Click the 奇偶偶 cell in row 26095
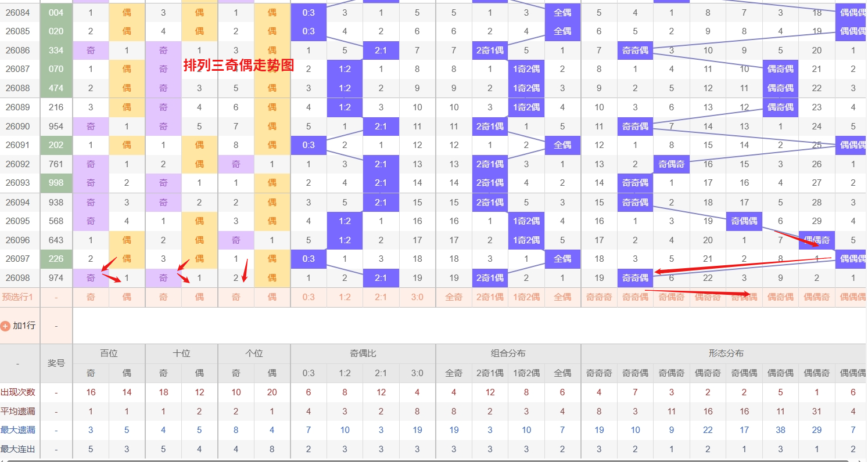Screen dimensions: 868x462 [x=744, y=221]
